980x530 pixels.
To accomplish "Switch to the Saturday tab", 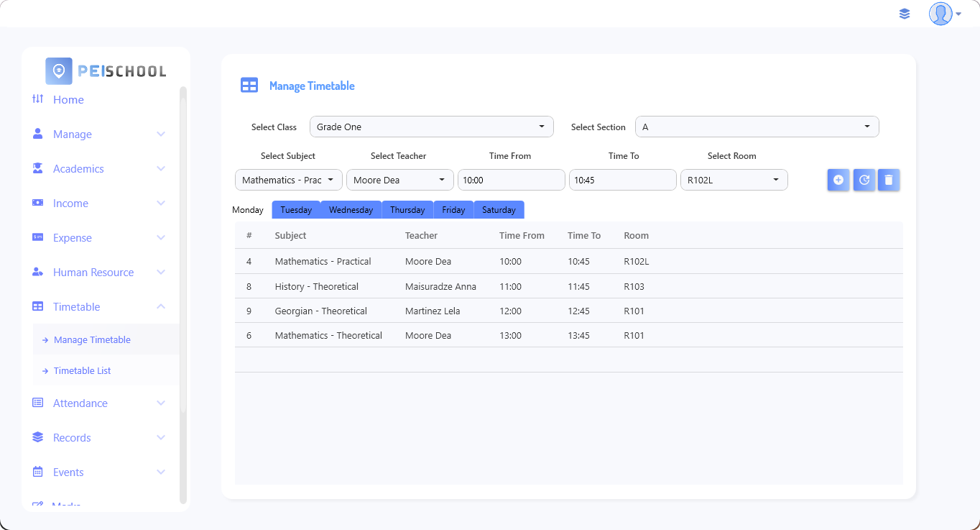I will tap(499, 210).
